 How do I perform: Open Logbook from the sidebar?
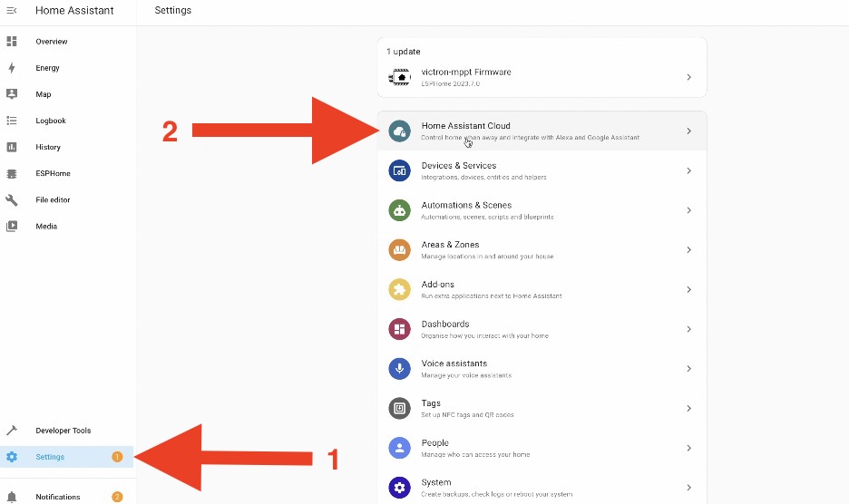click(x=51, y=121)
